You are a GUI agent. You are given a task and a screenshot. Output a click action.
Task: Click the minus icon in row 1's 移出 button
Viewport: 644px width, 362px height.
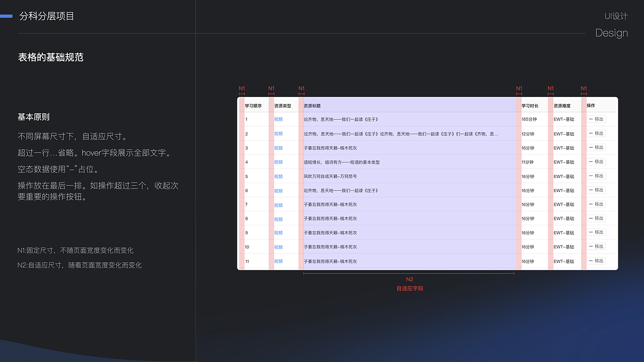click(591, 119)
